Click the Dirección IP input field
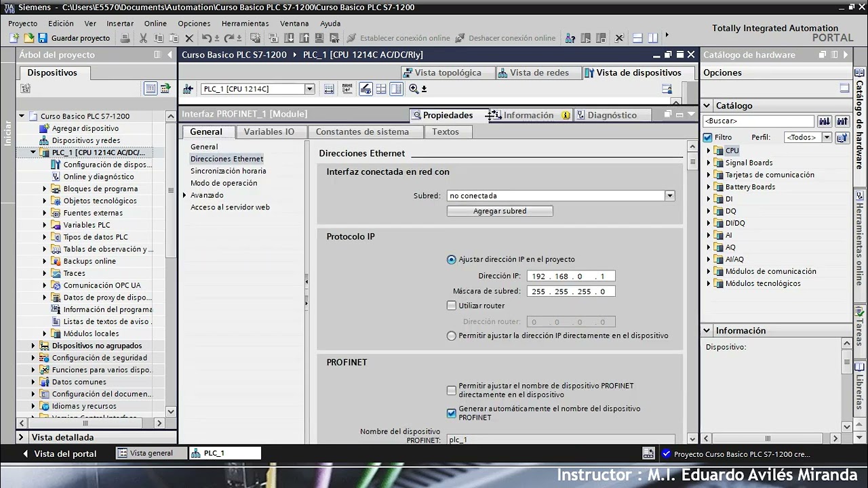Image resolution: width=868 pixels, height=488 pixels. pyautogui.click(x=571, y=277)
